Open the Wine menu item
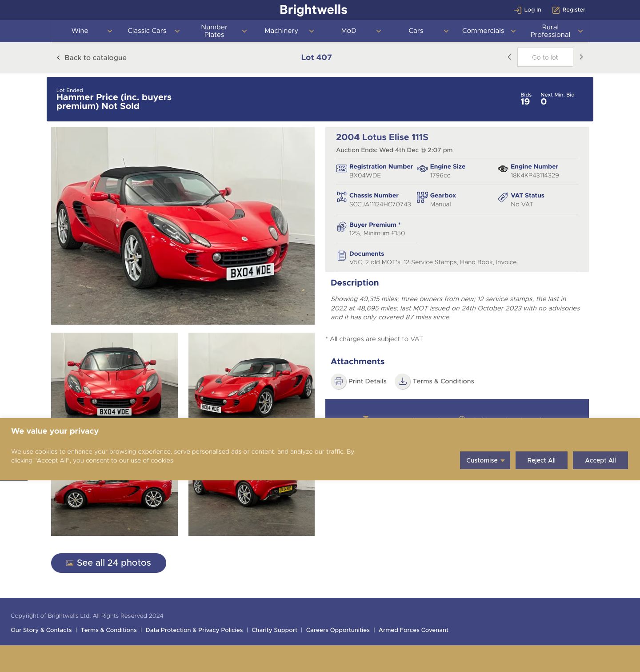640x672 pixels. click(80, 31)
